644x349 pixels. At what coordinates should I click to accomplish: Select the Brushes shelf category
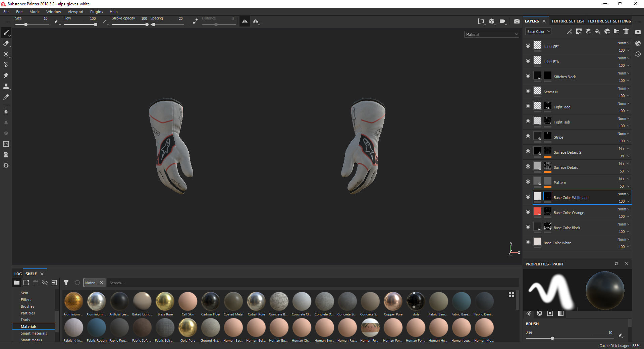[28, 306]
